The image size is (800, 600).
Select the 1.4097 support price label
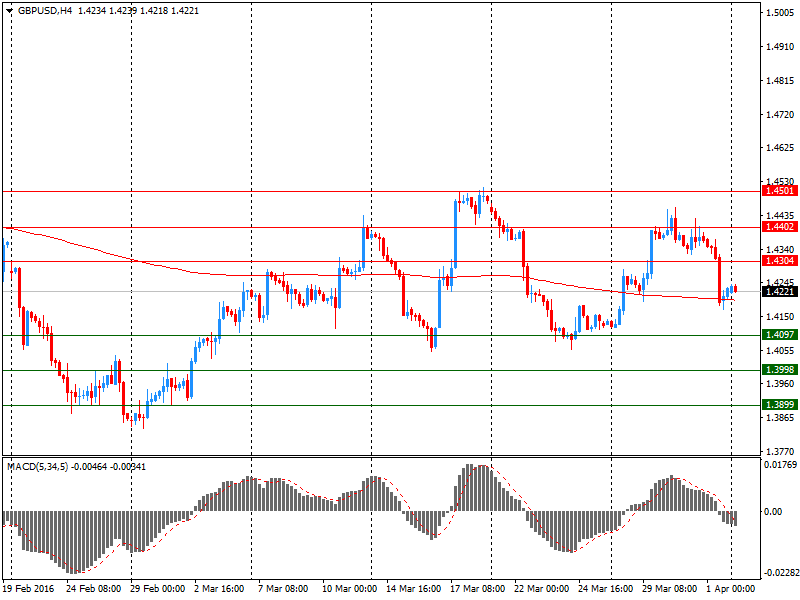[x=780, y=335]
